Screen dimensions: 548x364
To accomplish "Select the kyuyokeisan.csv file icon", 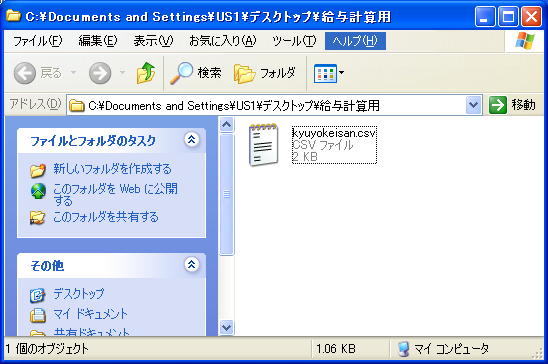I will [x=264, y=145].
